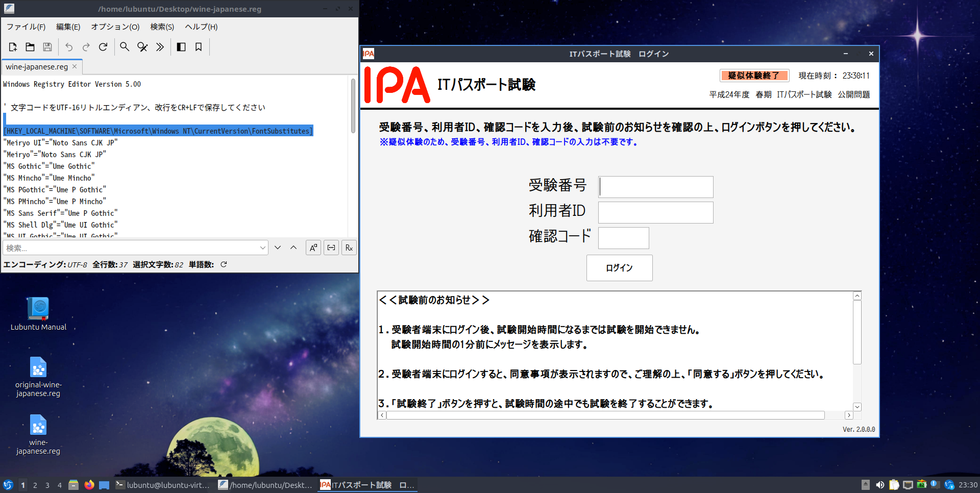Click the bookmark-shaped toolbar icon
This screenshot has width=980, height=493.
(x=199, y=47)
